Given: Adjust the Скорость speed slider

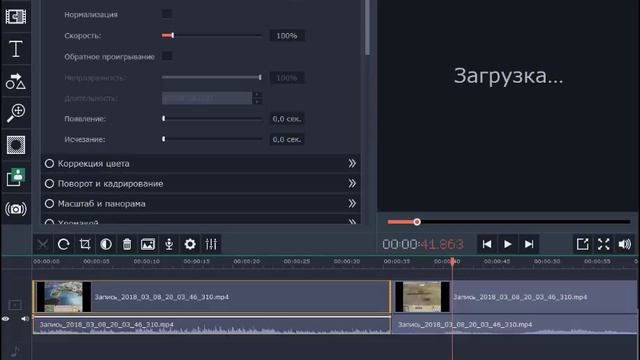Looking at the screenshot, I should [x=212, y=36].
